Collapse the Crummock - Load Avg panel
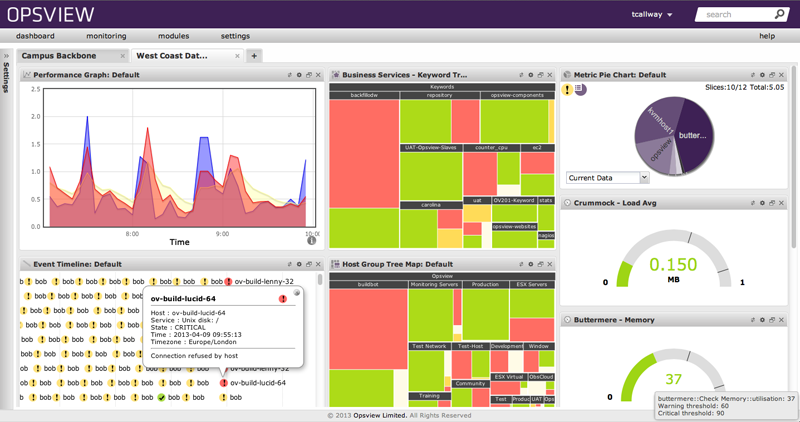 567,203
